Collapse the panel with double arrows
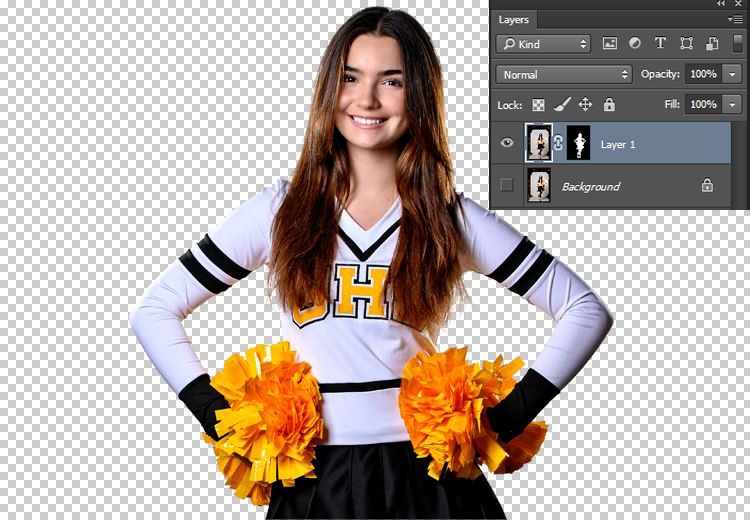Screen dimensions: 750x520 coord(720,4)
